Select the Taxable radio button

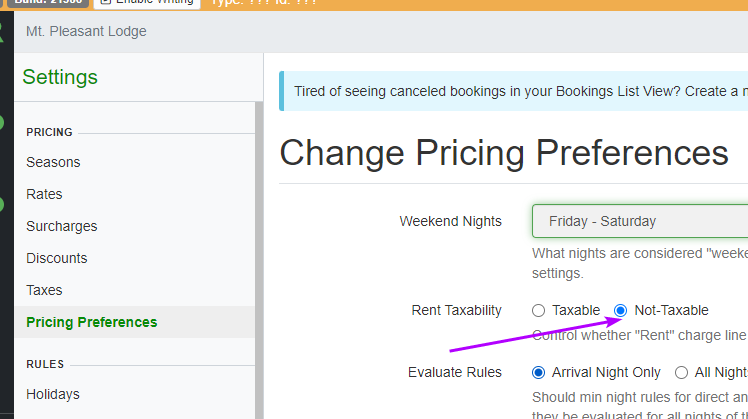pos(539,310)
